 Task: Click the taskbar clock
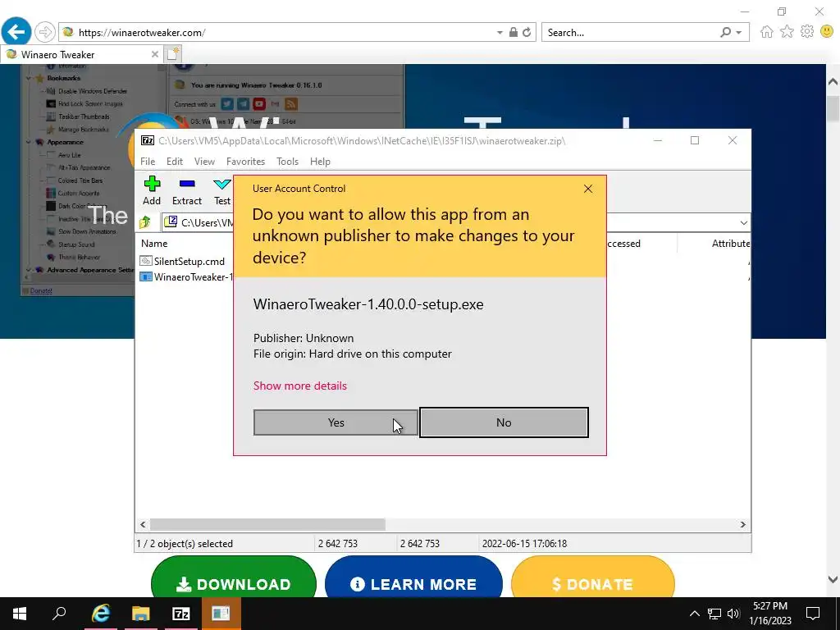770,614
